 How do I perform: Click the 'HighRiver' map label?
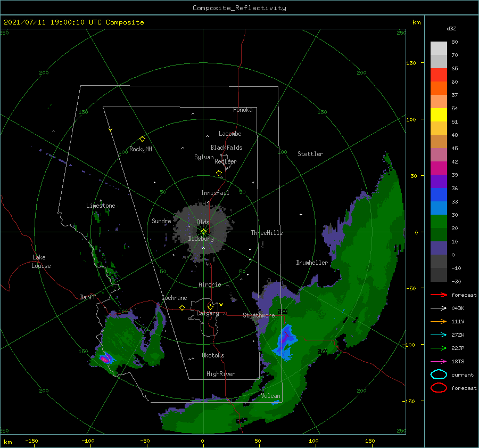(221, 374)
